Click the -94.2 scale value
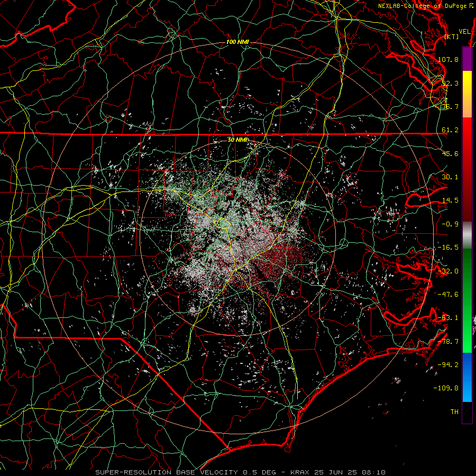 click(448, 365)
